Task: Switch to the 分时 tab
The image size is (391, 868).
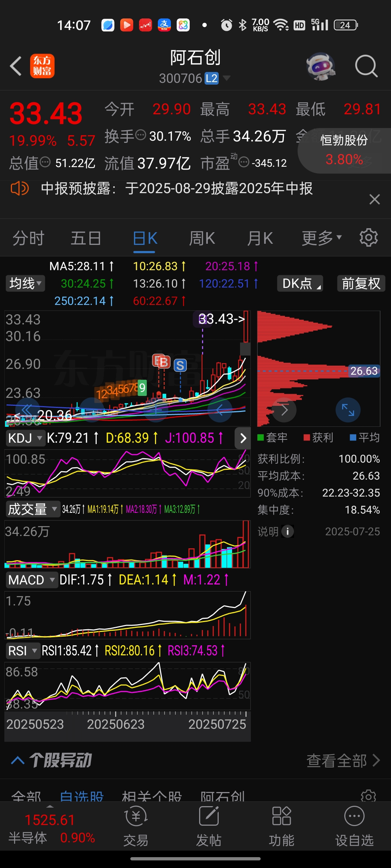Action: [x=28, y=238]
